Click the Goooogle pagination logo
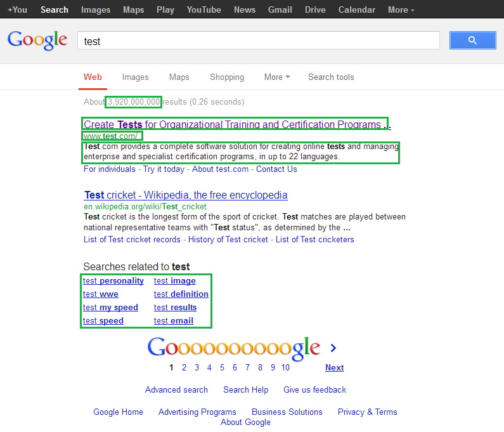 point(234,348)
